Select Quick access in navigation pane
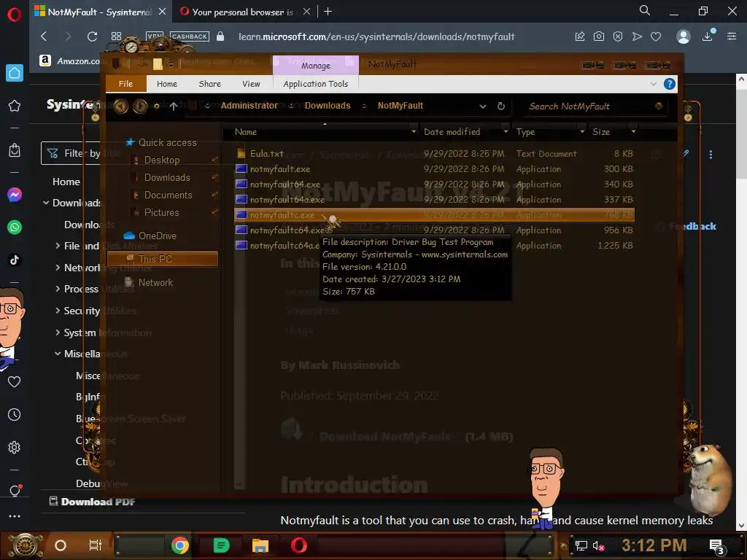This screenshot has height=560, width=747. tap(161, 142)
